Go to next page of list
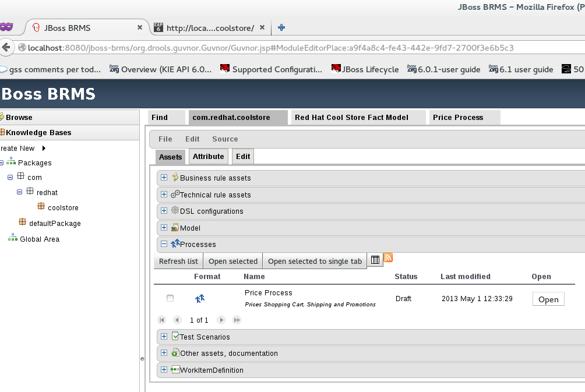This screenshot has width=585, height=392. 221,320
